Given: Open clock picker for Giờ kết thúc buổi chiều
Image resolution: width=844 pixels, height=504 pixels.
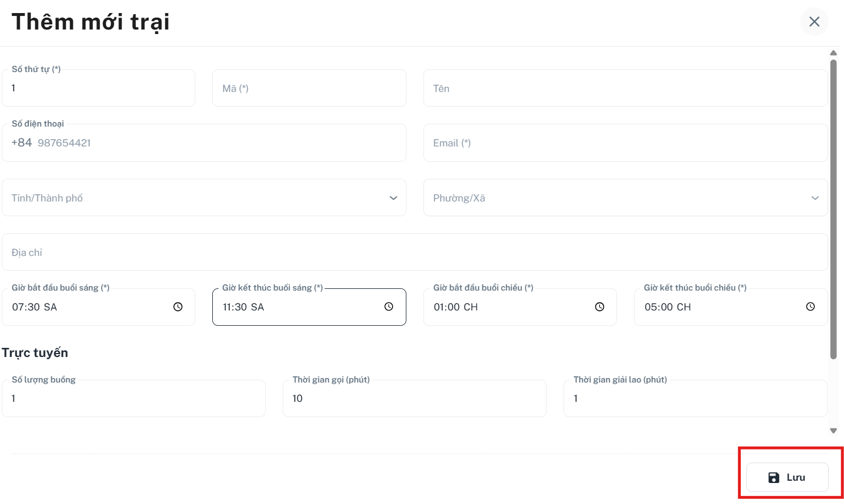Looking at the screenshot, I should (x=811, y=307).
